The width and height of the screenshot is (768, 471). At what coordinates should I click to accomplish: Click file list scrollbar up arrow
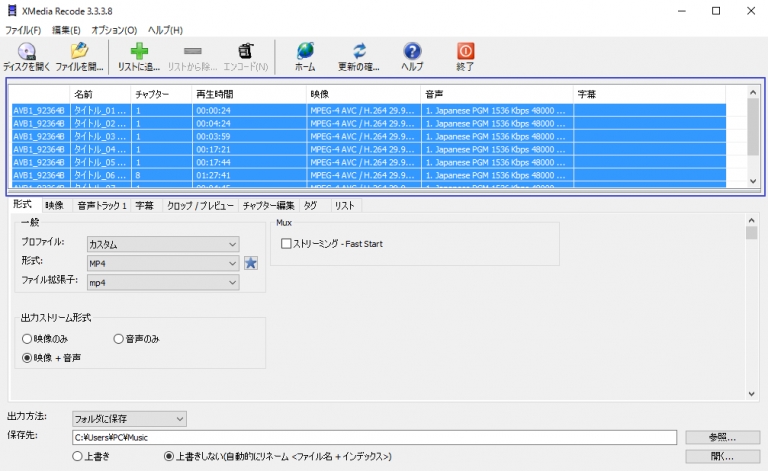point(753,92)
